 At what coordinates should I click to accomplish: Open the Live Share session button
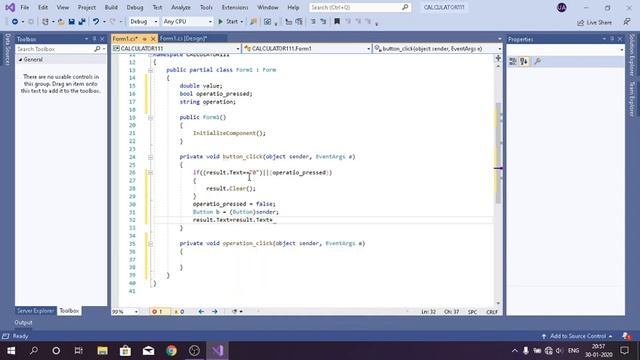point(594,22)
